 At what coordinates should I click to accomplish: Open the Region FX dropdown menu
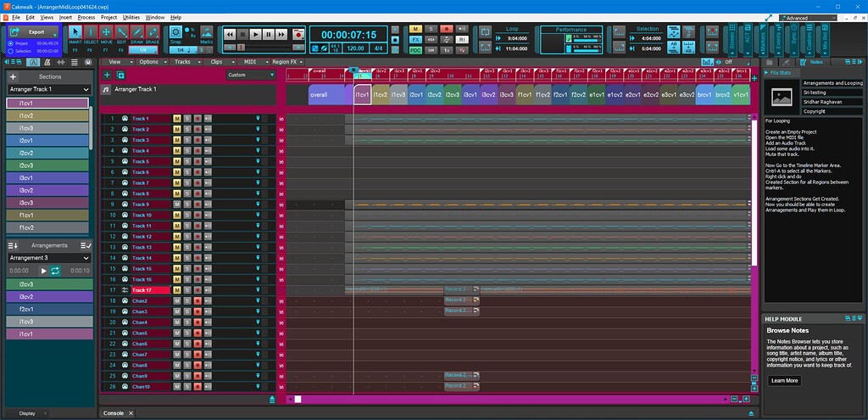(287, 62)
